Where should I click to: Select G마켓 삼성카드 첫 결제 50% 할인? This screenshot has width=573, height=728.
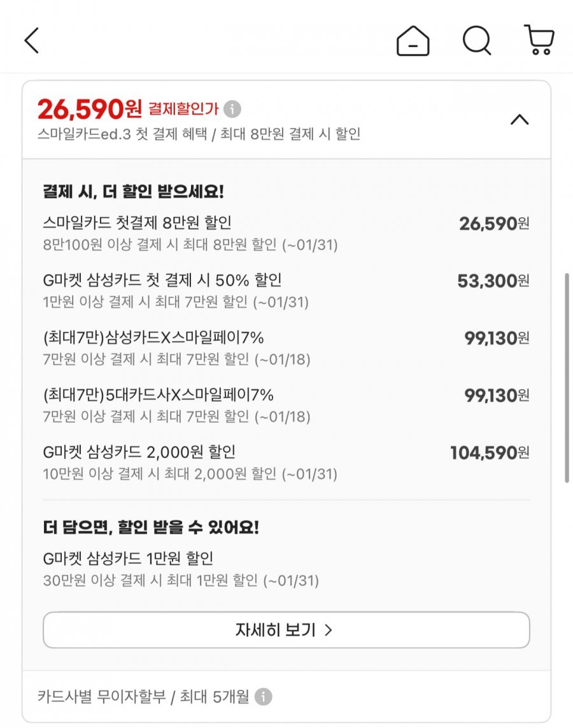coord(162,280)
